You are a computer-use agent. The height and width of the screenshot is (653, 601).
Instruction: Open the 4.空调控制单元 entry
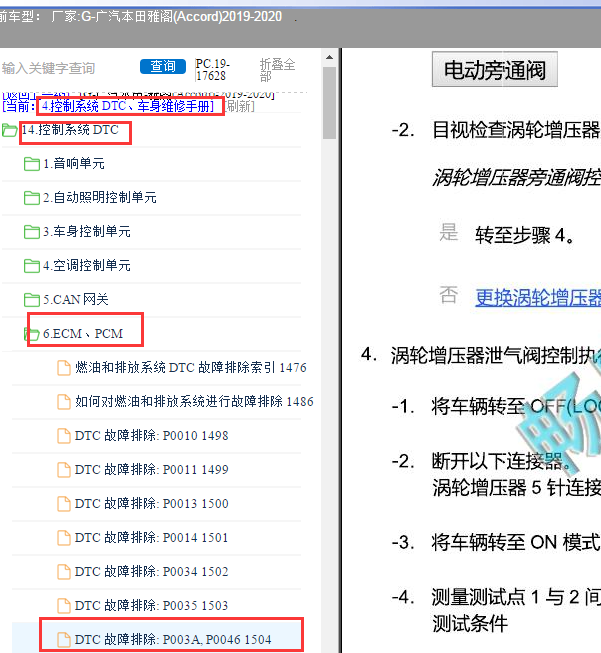(87, 265)
